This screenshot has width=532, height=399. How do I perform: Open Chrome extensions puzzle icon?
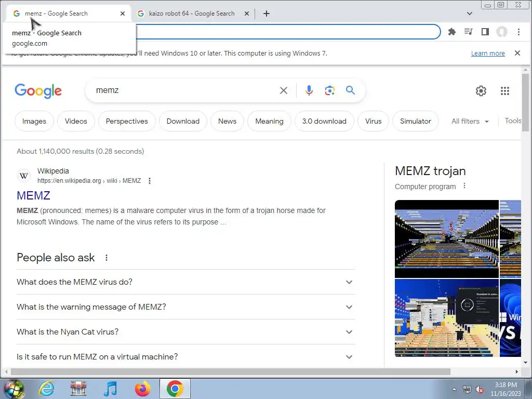coord(451,32)
